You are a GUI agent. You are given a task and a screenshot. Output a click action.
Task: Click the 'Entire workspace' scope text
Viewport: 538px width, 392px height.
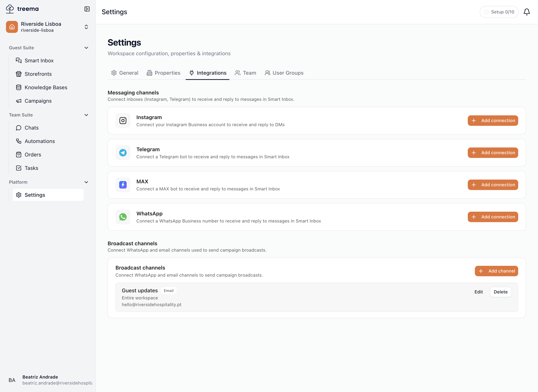[x=140, y=298]
